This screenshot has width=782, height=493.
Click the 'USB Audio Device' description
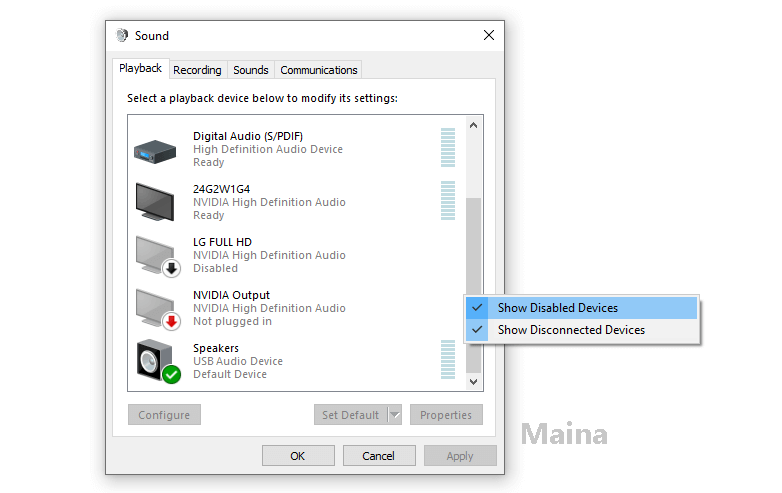pyautogui.click(x=238, y=361)
